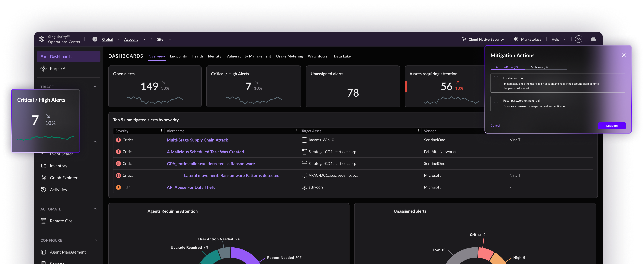The height and width of the screenshot is (264, 644).
Task: Open Severity column options menu
Action: click(x=161, y=131)
